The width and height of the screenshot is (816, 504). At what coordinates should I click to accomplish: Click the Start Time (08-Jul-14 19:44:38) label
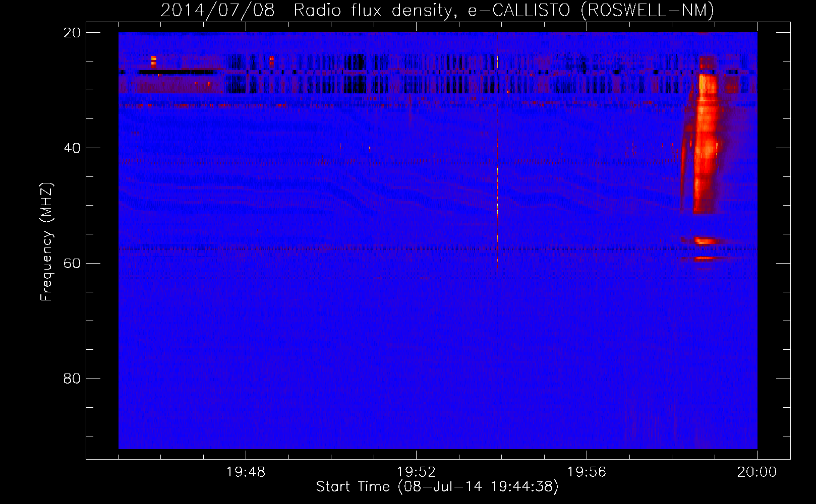click(x=437, y=487)
